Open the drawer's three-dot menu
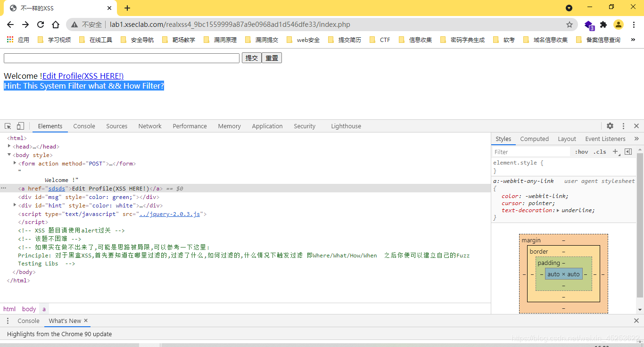The height and width of the screenshot is (347, 644). click(x=8, y=321)
